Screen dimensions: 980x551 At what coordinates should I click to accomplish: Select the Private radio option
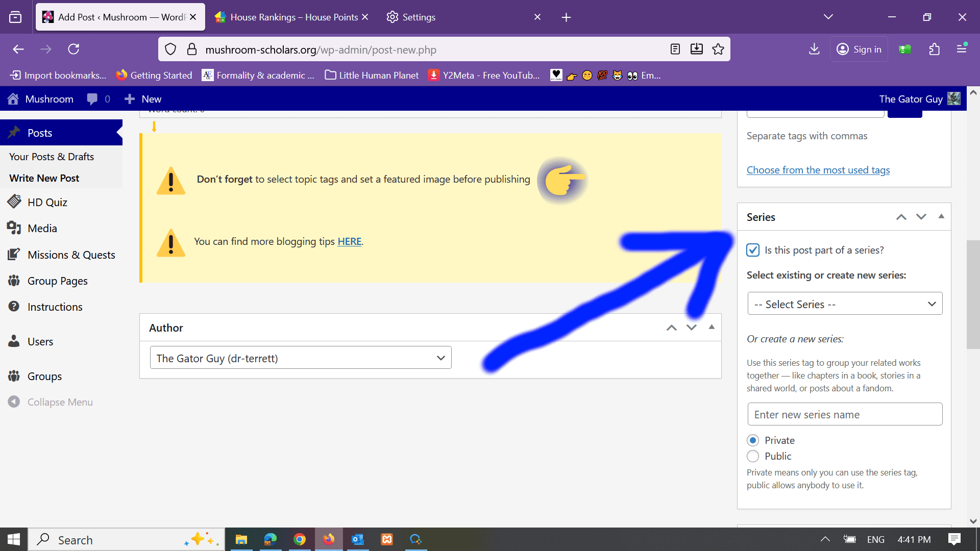753,440
